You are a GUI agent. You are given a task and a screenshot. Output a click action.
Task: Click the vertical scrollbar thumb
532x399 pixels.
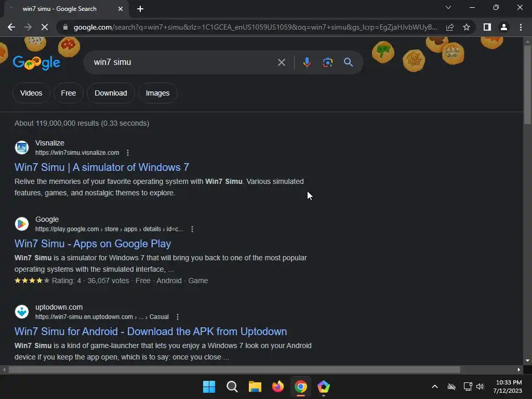527,85
